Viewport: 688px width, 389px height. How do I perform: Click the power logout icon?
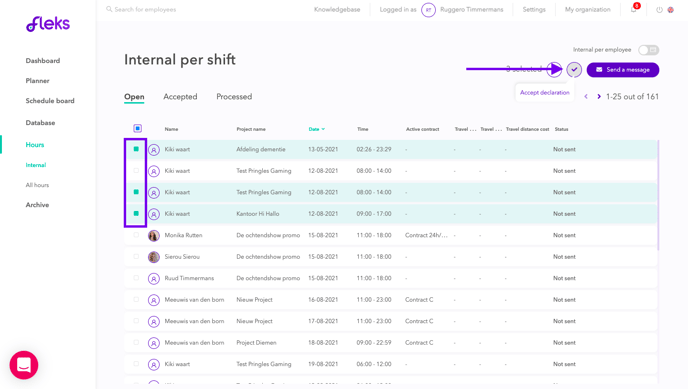pyautogui.click(x=659, y=10)
